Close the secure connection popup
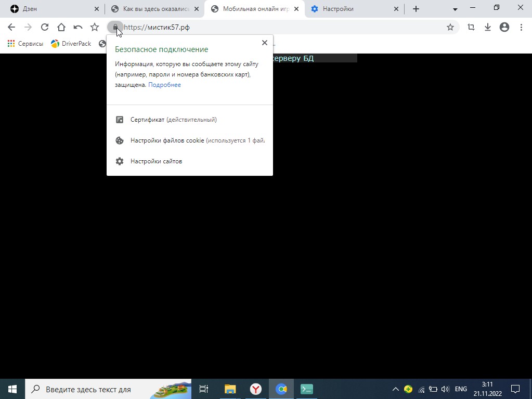 point(265,43)
